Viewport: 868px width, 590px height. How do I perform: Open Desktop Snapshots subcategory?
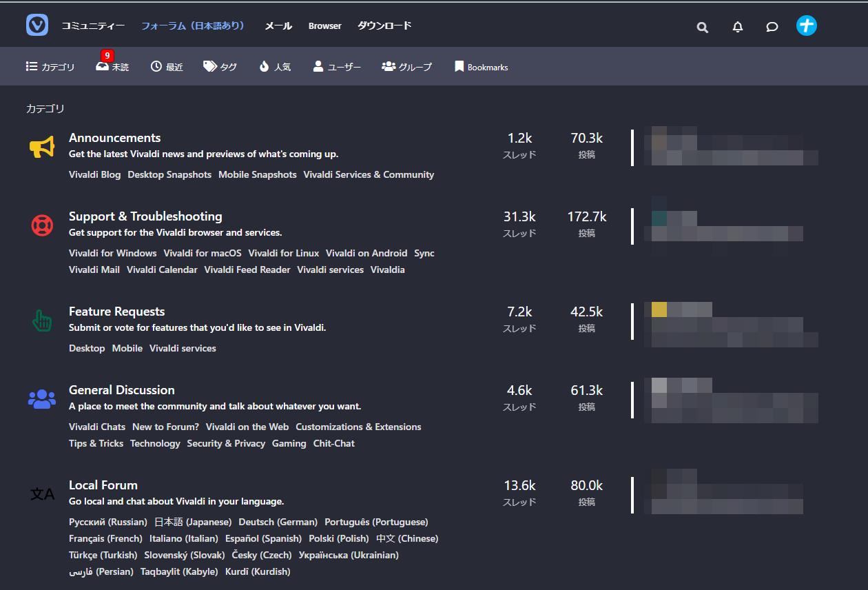pos(169,174)
